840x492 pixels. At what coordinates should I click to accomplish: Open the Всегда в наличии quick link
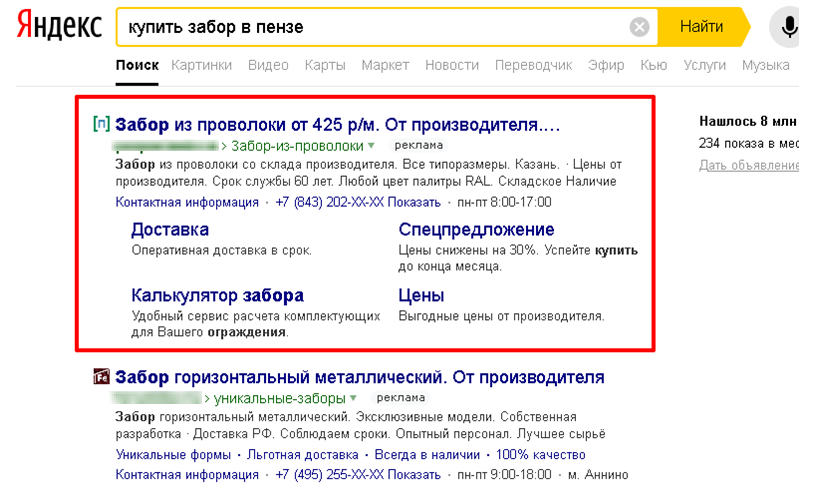(x=427, y=455)
